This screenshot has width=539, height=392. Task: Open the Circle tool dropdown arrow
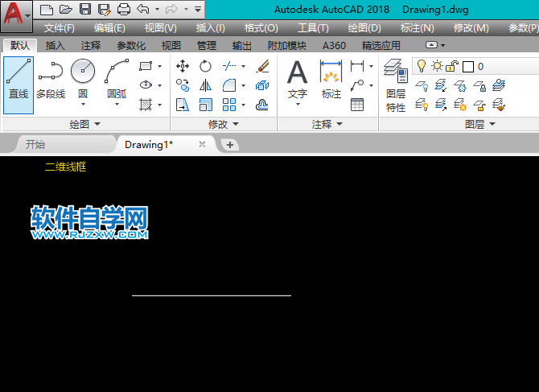(83, 104)
